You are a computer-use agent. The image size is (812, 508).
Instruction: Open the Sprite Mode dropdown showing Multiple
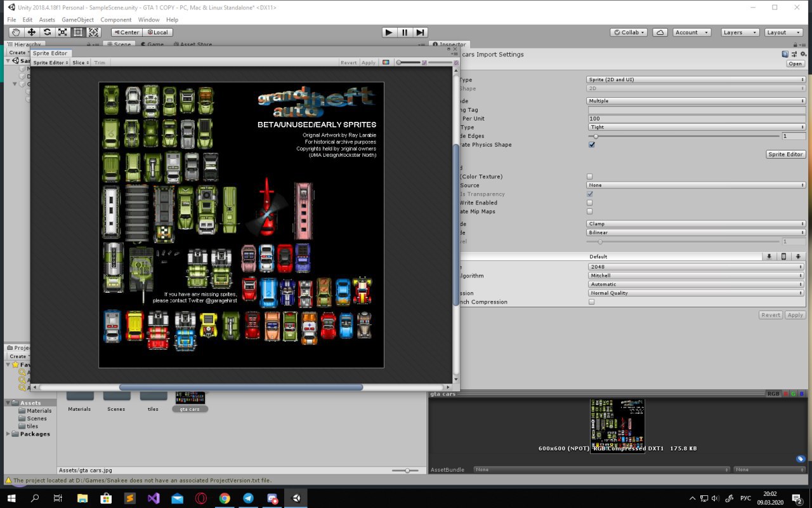(x=696, y=101)
